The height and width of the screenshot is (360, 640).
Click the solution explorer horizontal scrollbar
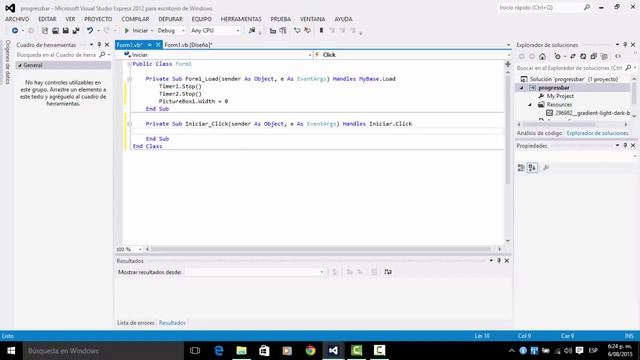click(560, 124)
